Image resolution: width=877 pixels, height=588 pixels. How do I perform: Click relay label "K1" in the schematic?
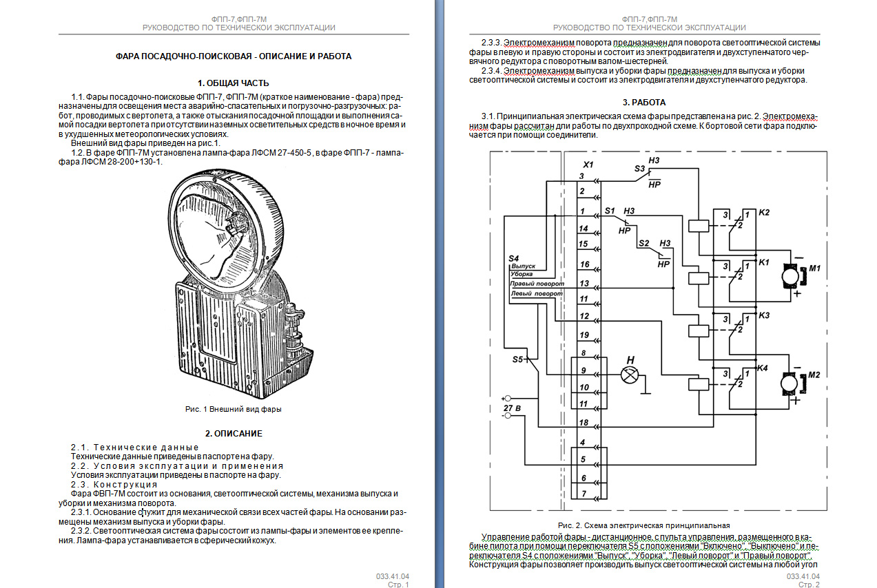point(763,263)
